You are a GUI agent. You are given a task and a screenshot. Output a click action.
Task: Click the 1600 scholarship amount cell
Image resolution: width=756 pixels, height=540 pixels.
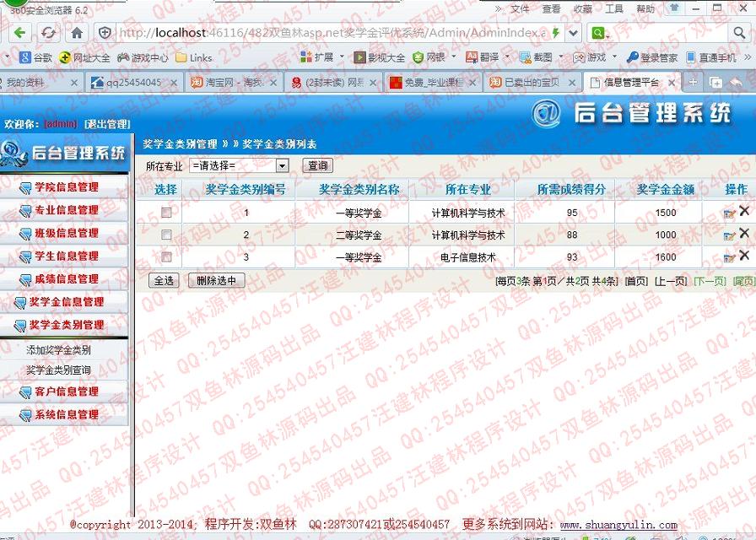click(666, 257)
